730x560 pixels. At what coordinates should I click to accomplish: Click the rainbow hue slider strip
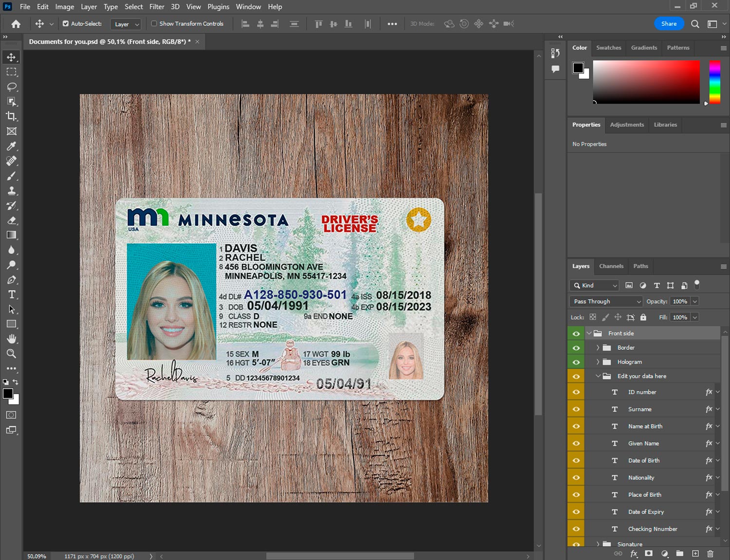click(714, 82)
